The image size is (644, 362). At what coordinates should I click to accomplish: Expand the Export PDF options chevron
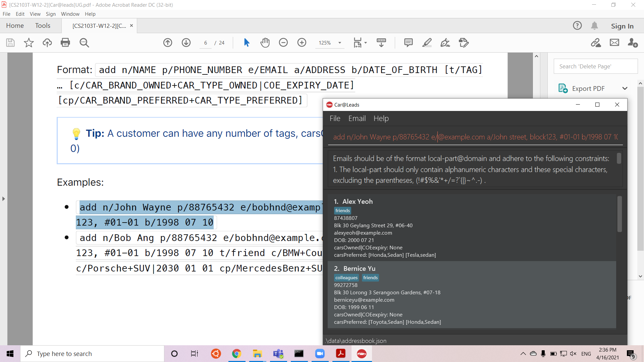[625, 88]
